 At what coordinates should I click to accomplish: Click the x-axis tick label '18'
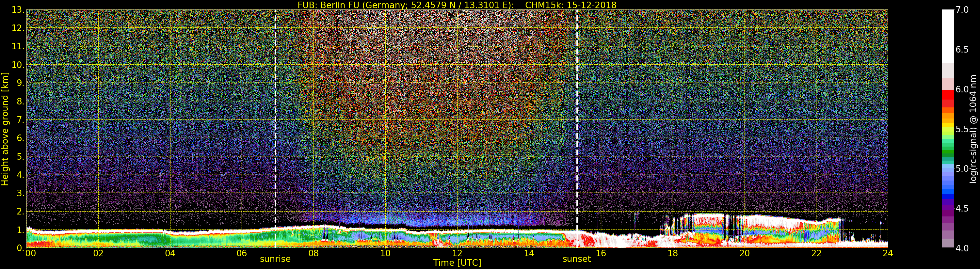[x=673, y=253]
